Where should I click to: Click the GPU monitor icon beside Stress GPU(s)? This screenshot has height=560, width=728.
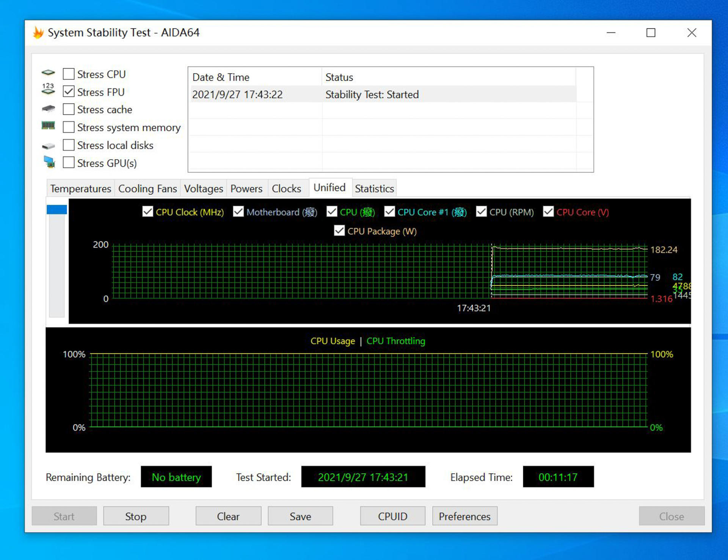click(x=49, y=162)
